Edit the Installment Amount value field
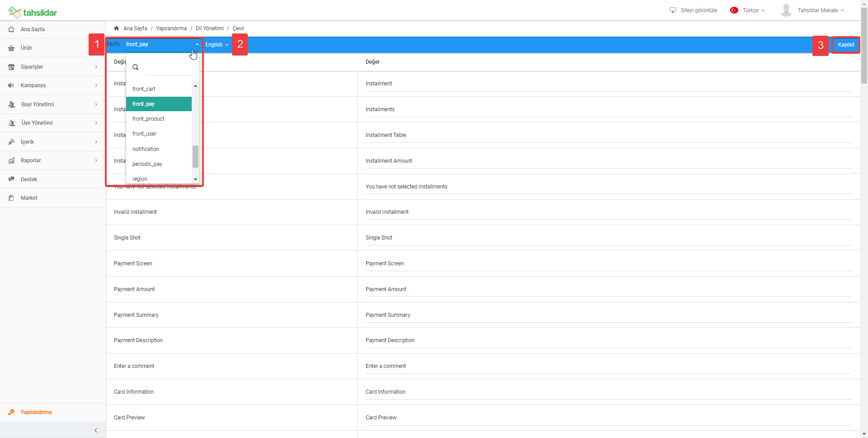The image size is (868, 438). 609,161
